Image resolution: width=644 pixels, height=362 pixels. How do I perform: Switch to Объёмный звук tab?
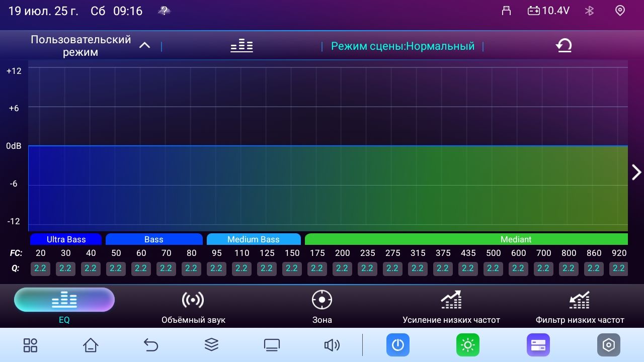[x=193, y=307]
